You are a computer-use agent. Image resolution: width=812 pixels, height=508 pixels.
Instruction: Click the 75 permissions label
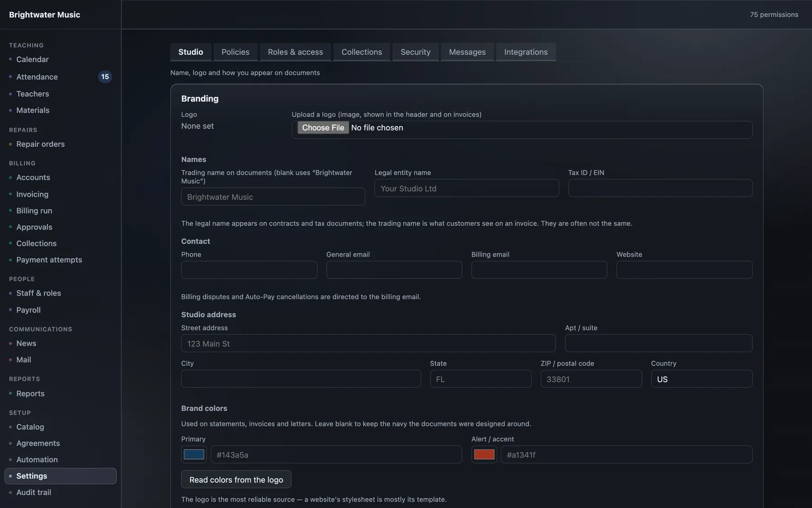coord(774,14)
